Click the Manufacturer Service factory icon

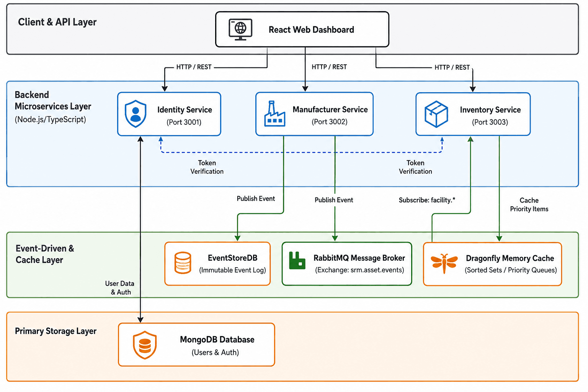coord(274,114)
